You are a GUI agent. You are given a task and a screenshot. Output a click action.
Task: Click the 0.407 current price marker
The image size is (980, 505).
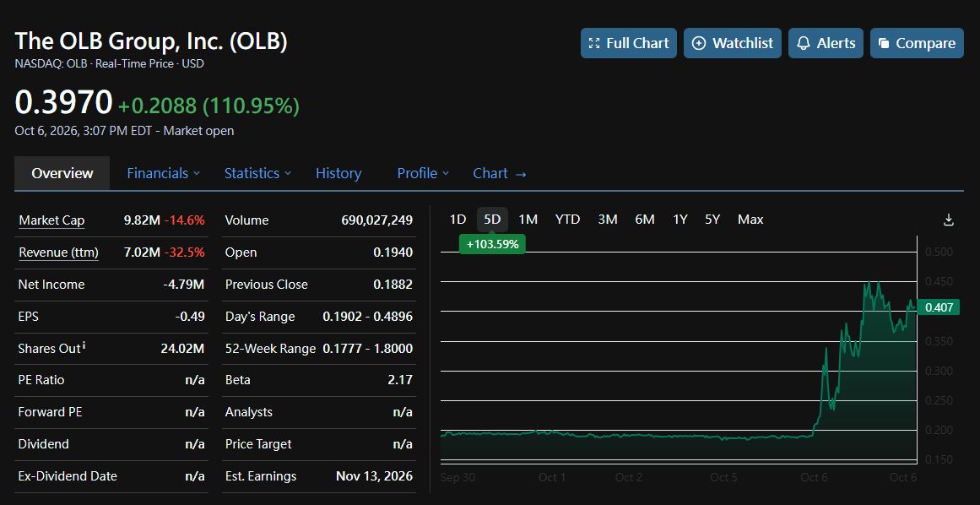[939, 307]
